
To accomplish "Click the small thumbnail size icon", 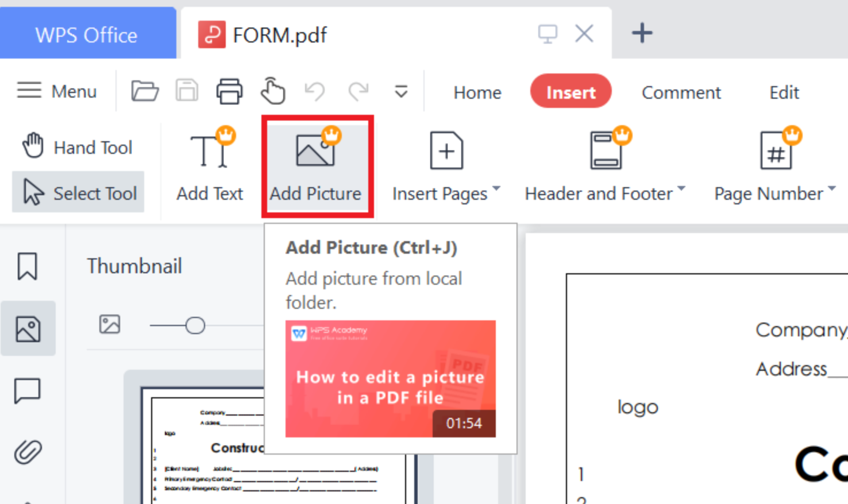I will coord(110,324).
